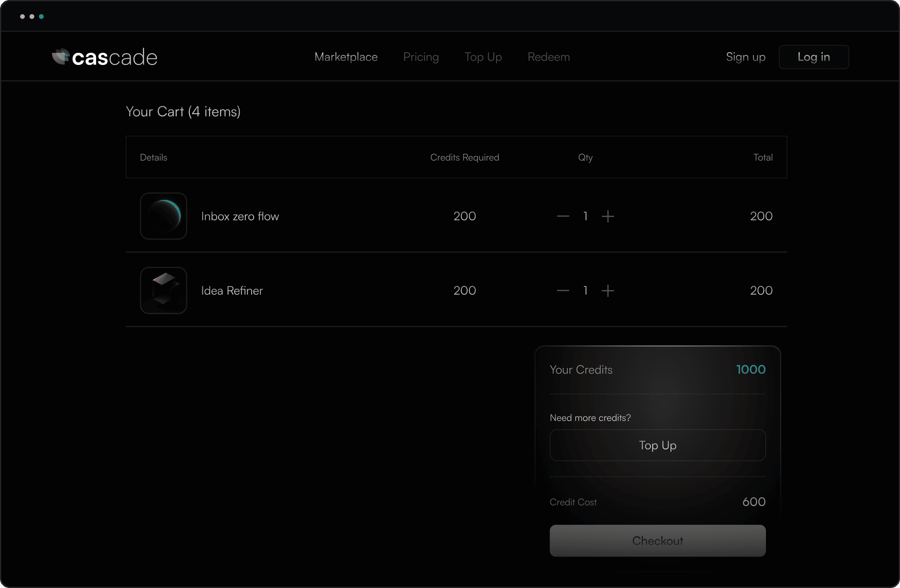Open the Inbox zero flow thumbnail
The image size is (900, 588).
(163, 216)
